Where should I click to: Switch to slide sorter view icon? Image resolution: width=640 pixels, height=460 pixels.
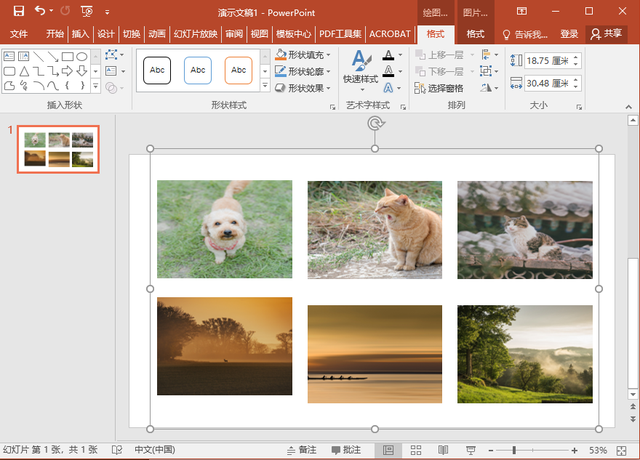pos(415,450)
